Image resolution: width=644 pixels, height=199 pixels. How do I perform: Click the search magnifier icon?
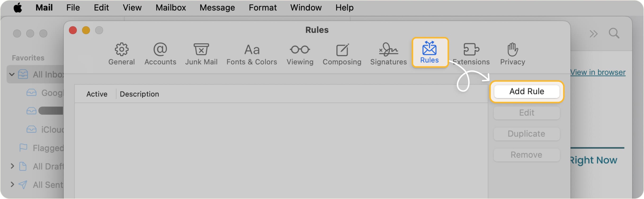pos(614,33)
